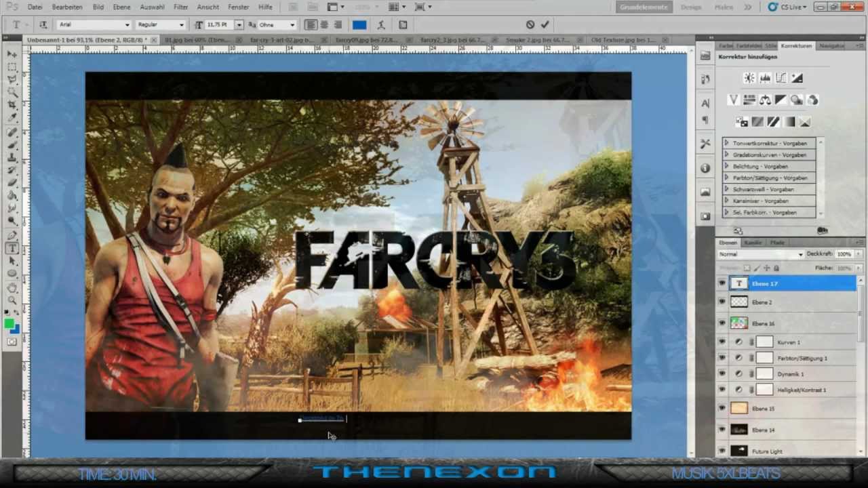Add a Gradient Map adjustment
The height and width of the screenshot is (488, 868).
coord(789,122)
